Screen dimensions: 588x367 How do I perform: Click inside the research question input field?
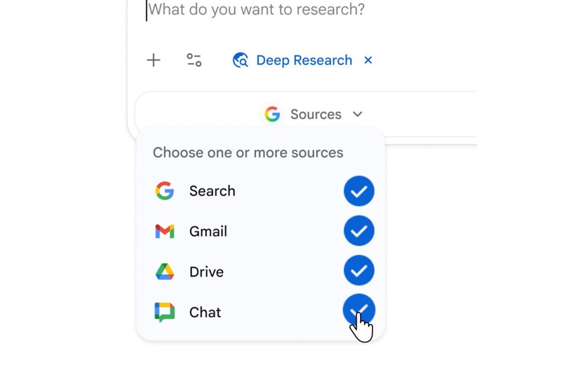coord(256,9)
